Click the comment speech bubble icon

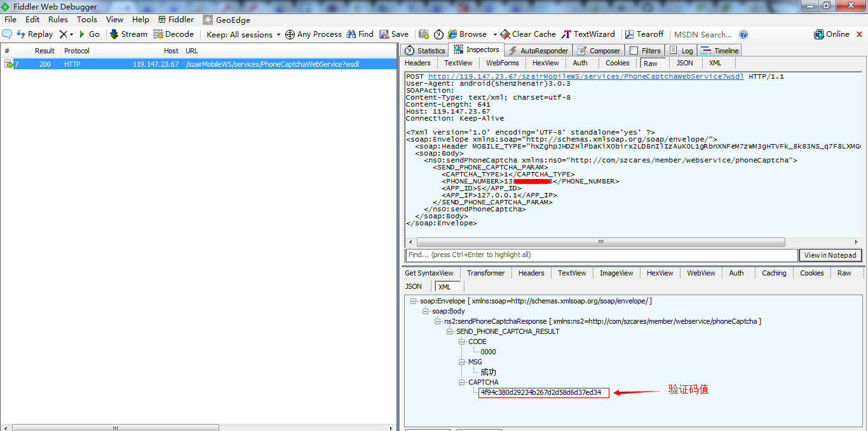8,34
